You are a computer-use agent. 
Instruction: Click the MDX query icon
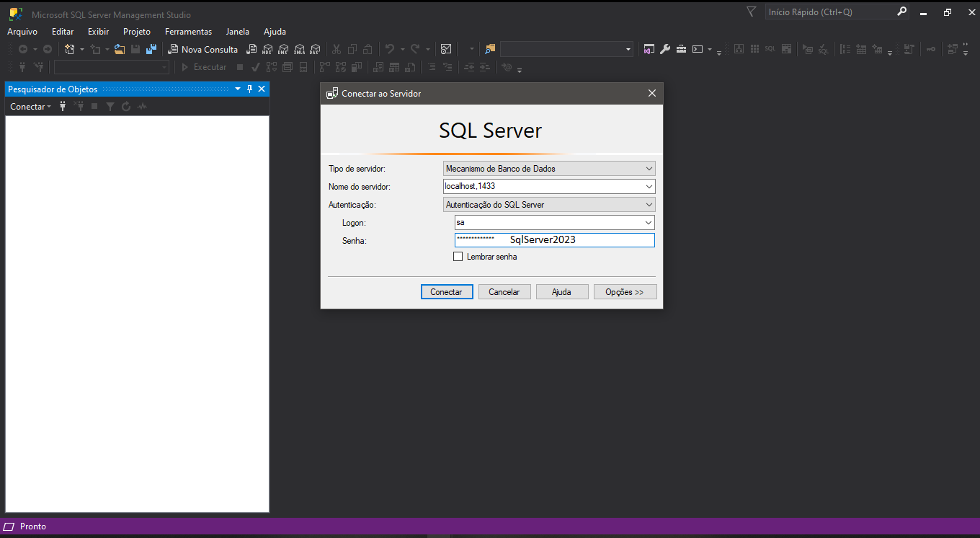pyautogui.click(x=267, y=50)
